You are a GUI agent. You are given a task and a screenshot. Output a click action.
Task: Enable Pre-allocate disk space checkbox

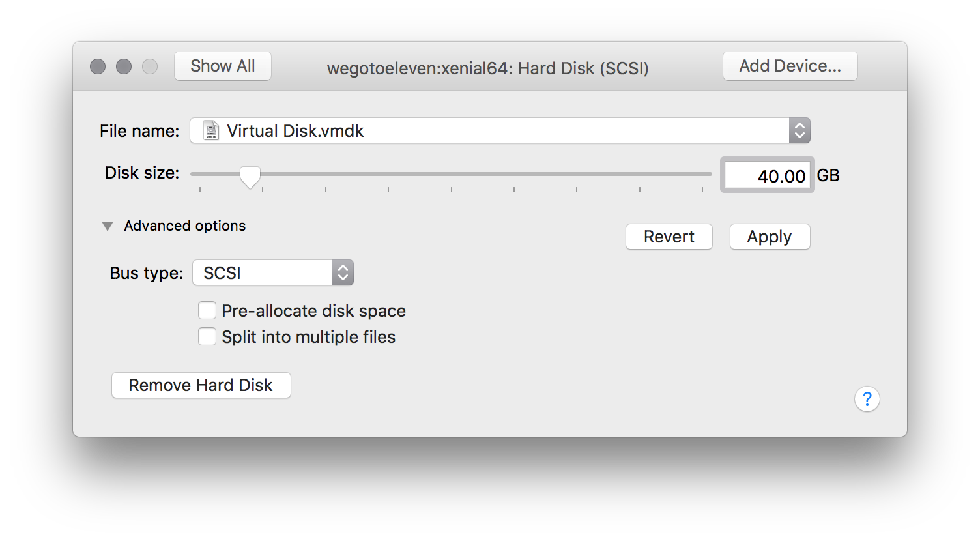tap(207, 310)
